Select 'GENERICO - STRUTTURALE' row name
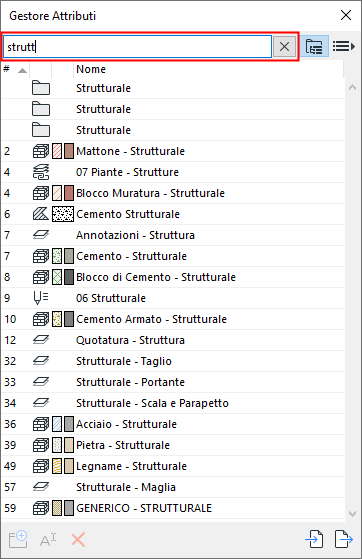Viewport: 362px width, 559px height. (144, 508)
